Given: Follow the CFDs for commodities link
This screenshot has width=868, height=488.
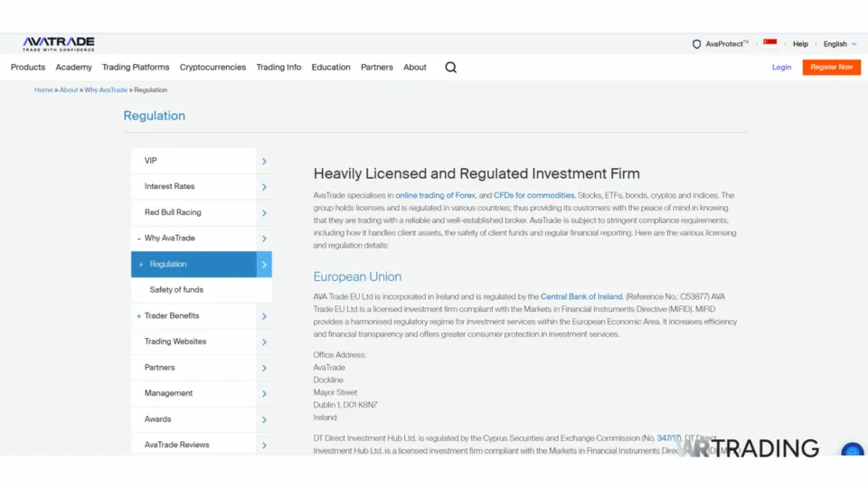Looking at the screenshot, I should [534, 195].
